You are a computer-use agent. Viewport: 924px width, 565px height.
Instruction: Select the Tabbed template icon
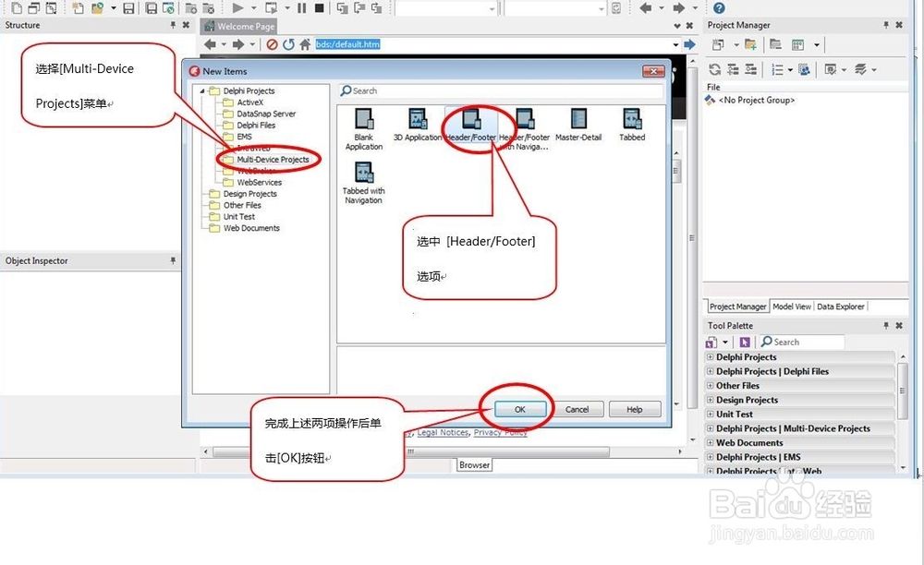632,119
